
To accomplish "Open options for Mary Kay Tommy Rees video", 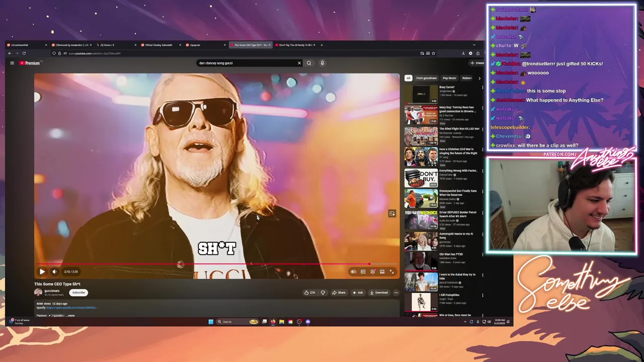I will pyautogui.click(x=482, y=108).
